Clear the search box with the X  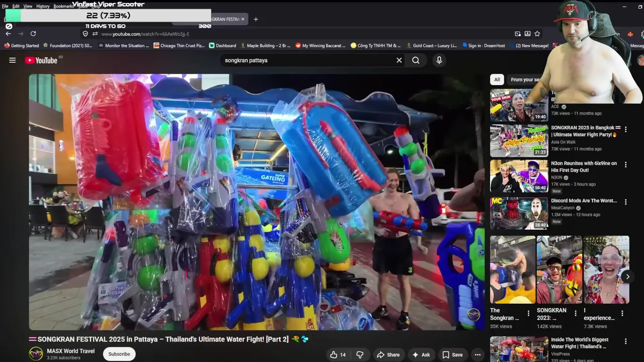[x=399, y=60]
